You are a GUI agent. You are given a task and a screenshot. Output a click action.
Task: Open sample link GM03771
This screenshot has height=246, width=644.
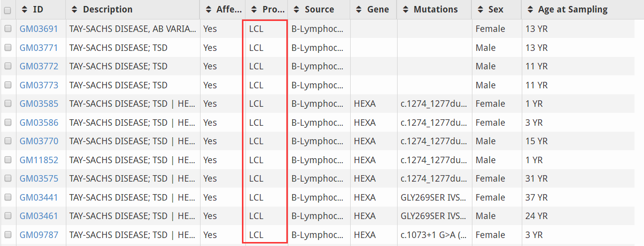pyautogui.click(x=38, y=48)
